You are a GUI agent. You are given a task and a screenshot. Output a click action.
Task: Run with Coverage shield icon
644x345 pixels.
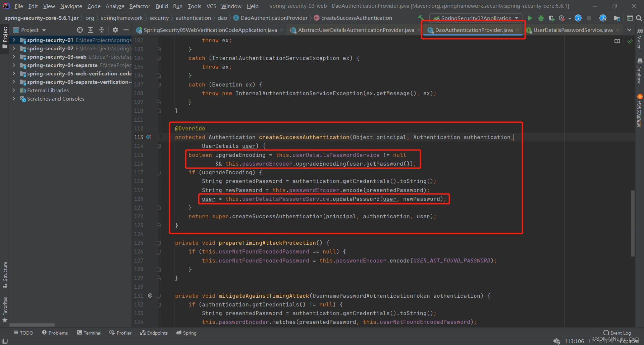tap(551, 18)
